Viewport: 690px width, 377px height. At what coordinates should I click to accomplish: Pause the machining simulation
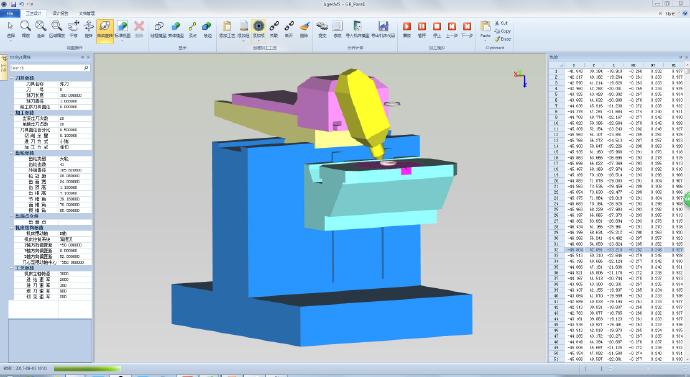point(422,29)
